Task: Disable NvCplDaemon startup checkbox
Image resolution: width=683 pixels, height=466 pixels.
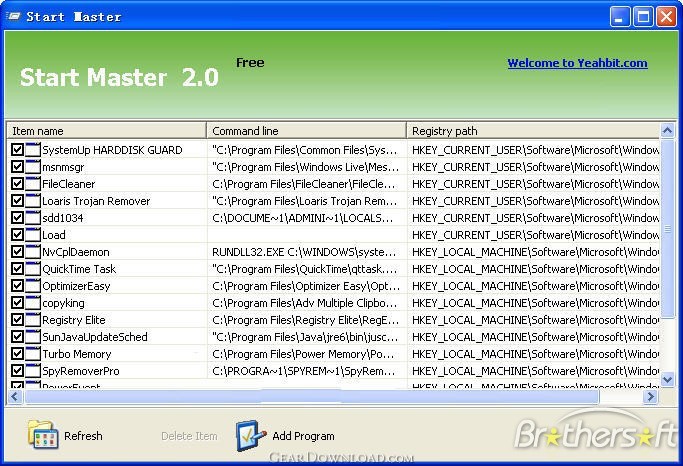Action: (x=17, y=252)
